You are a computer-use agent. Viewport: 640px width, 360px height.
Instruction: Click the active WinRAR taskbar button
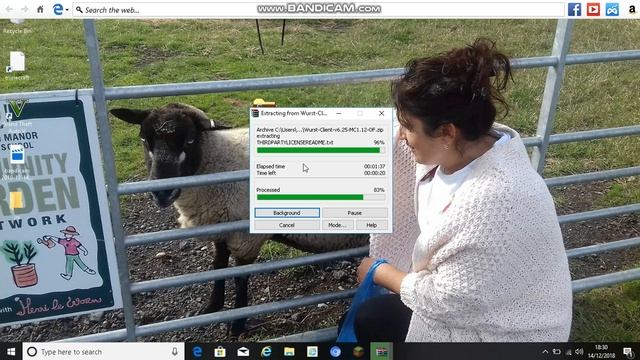click(381, 351)
